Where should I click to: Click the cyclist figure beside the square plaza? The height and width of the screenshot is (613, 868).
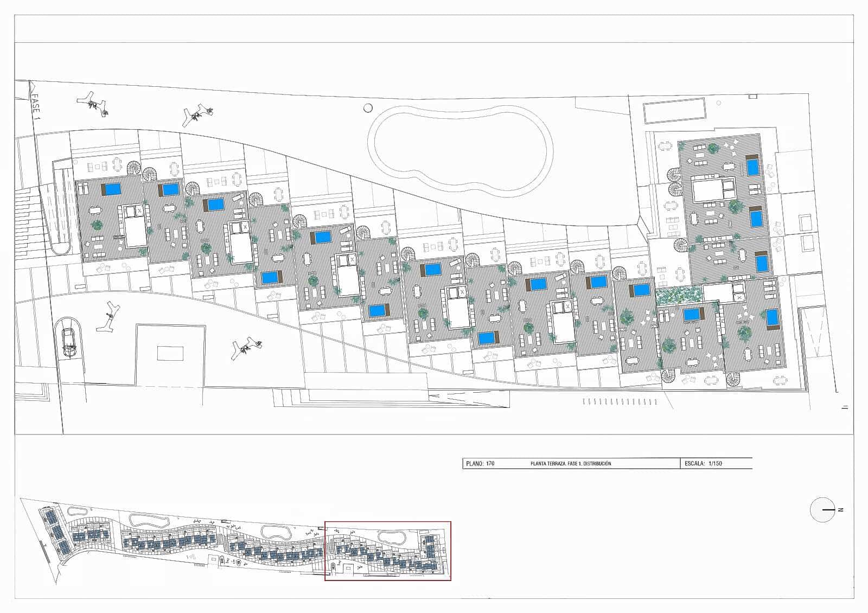point(247,347)
